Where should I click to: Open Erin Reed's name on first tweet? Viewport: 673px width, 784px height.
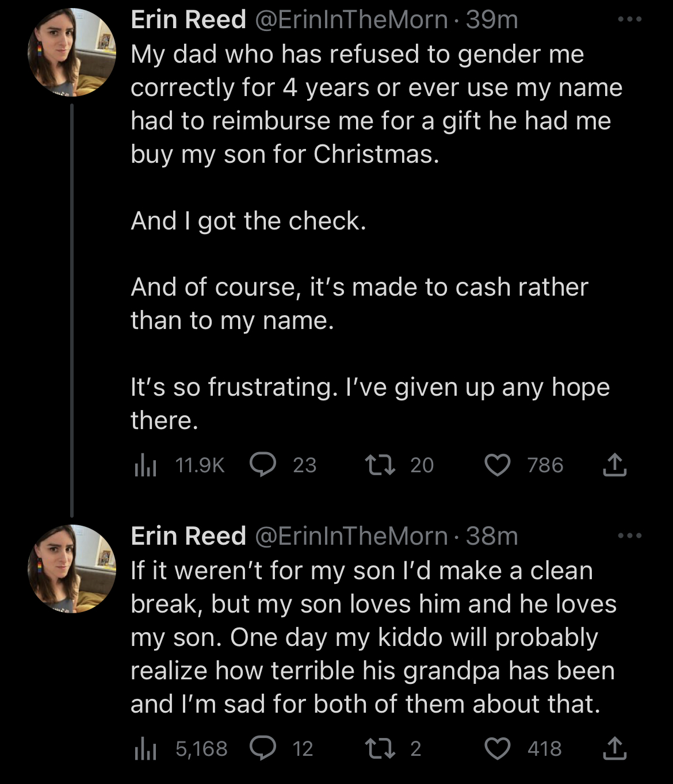pos(189,20)
